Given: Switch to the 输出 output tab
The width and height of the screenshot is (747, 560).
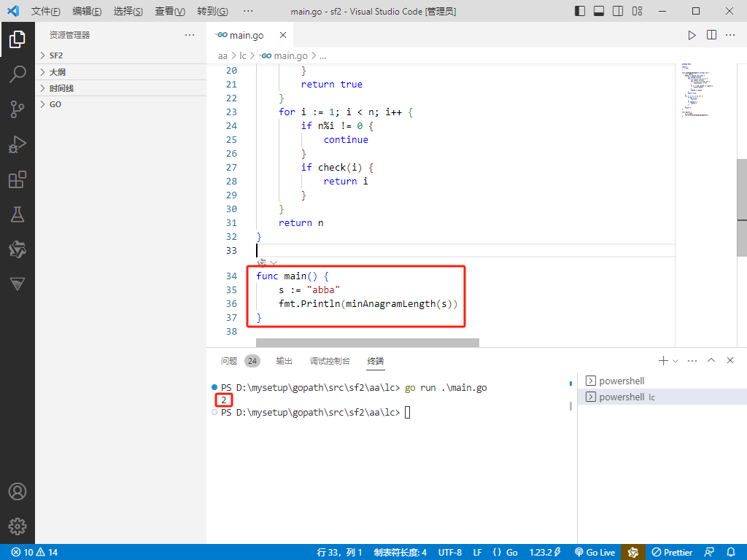Looking at the screenshot, I should click(285, 361).
